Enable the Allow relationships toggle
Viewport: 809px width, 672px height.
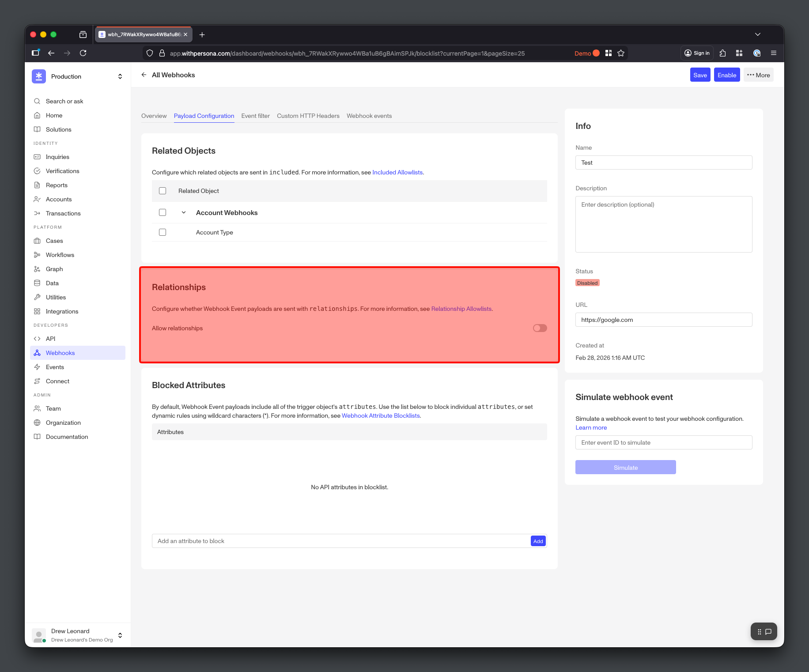pos(539,328)
